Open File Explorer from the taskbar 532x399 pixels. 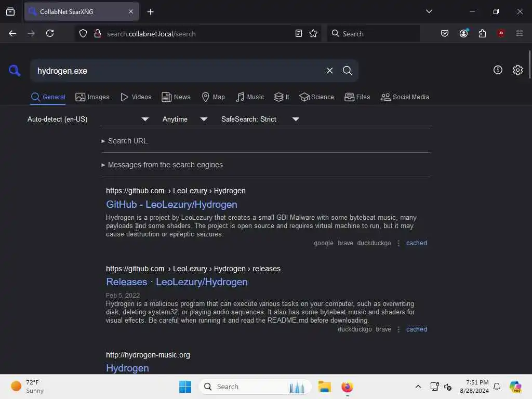(x=324, y=387)
